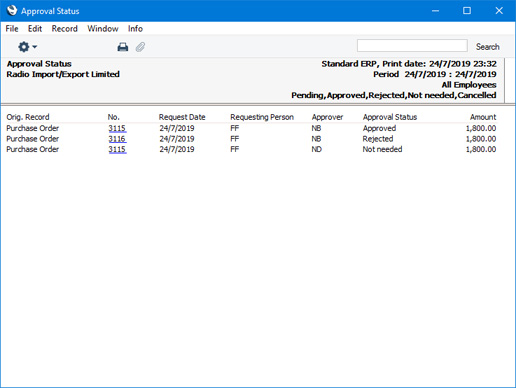Image resolution: width=516 pixels, height=388 pixels.
Task: Open attachments via the paperclip icon
Action: pyautogui.click(x=140, y=47)
